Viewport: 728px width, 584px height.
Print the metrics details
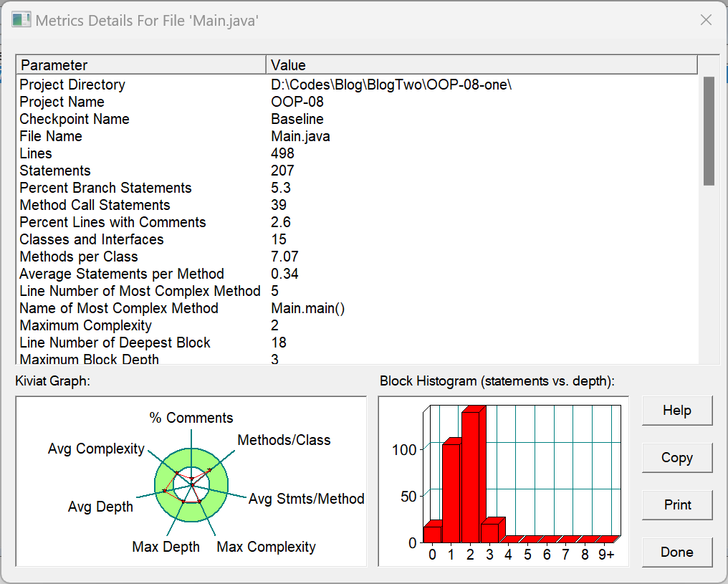(677, 505)
